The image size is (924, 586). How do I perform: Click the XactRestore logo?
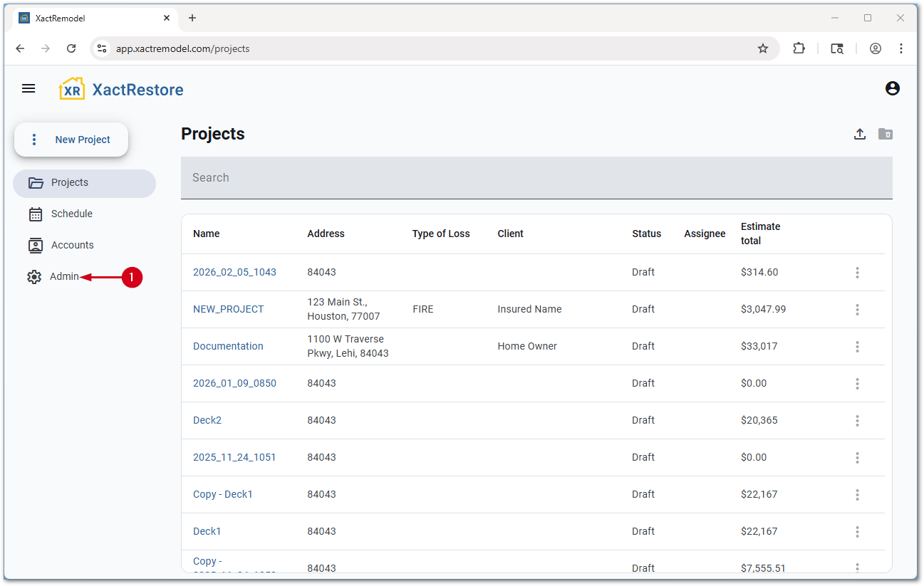(121, 89)
